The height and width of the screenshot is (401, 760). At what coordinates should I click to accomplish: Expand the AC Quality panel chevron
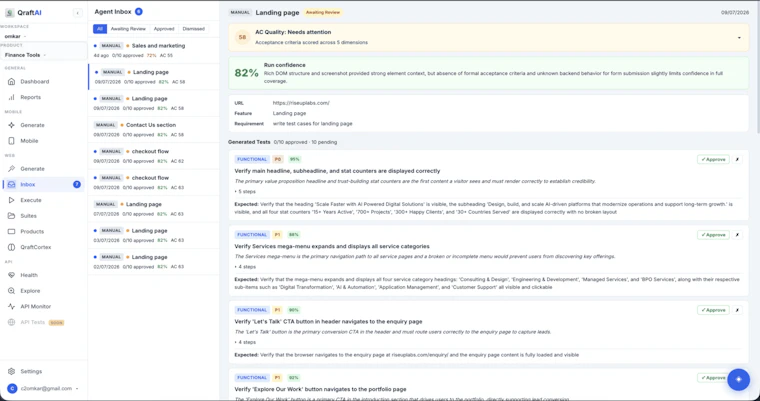click(739, 38)
